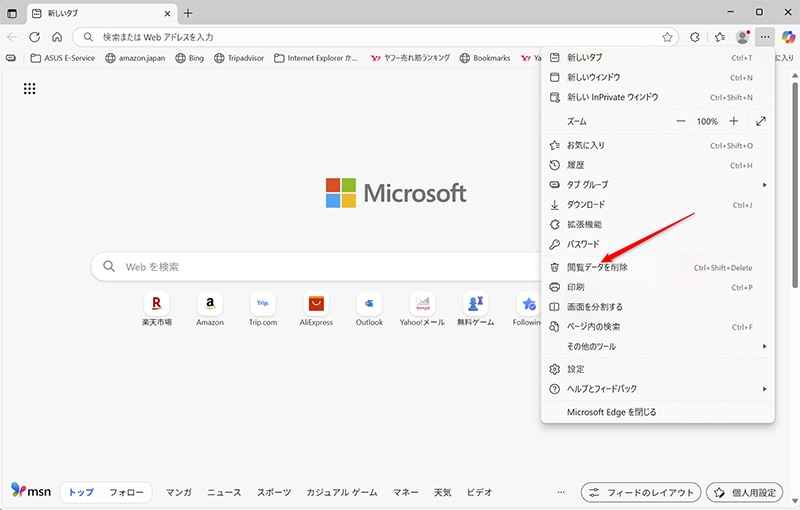The image size is (800, 510).
Task: Close the 新しいタブ tab
Action: coord(167,14)
